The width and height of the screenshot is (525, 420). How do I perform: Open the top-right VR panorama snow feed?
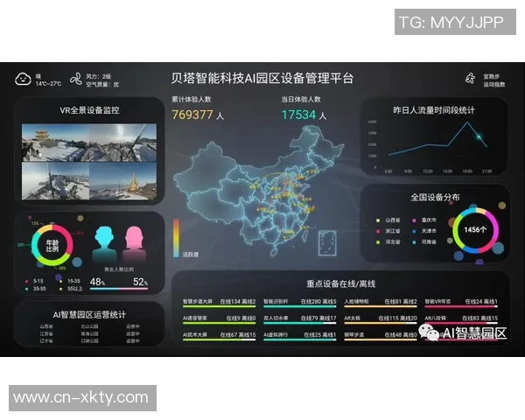(122, 143)
